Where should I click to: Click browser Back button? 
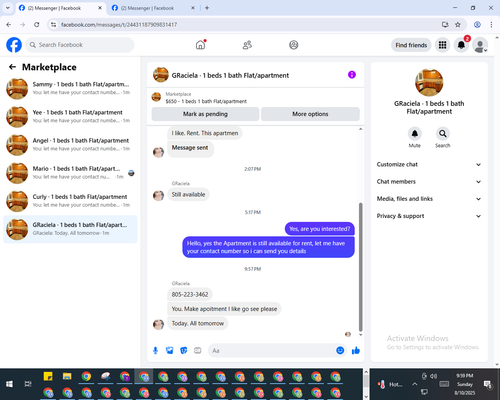click(x=9, y=25)
